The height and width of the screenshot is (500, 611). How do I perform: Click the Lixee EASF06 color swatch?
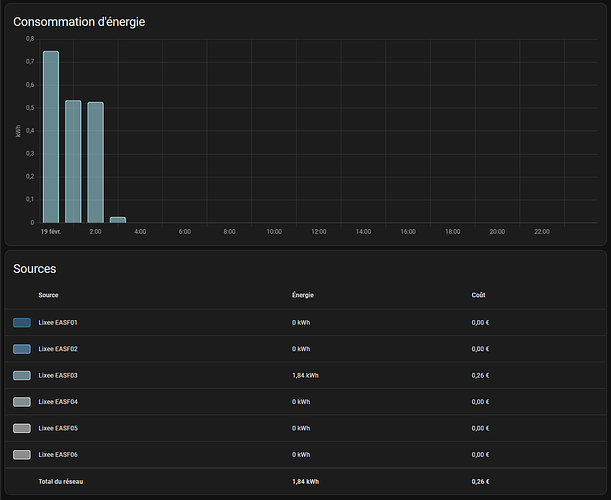22,455
